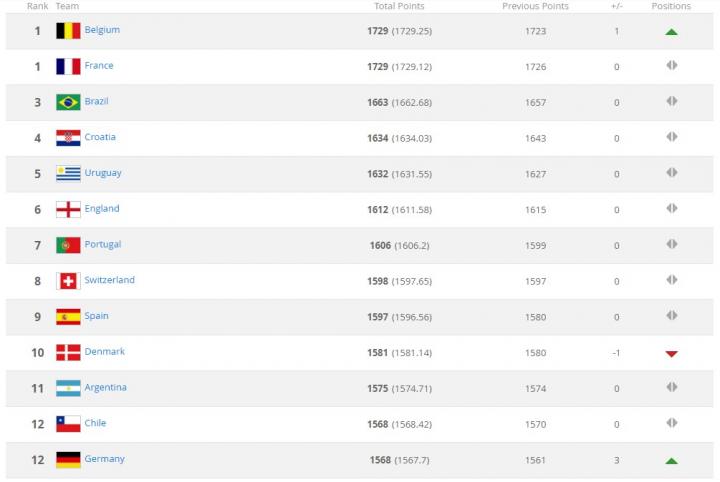Click Denmark's red down arrow indicator

(x=671, y=353)
